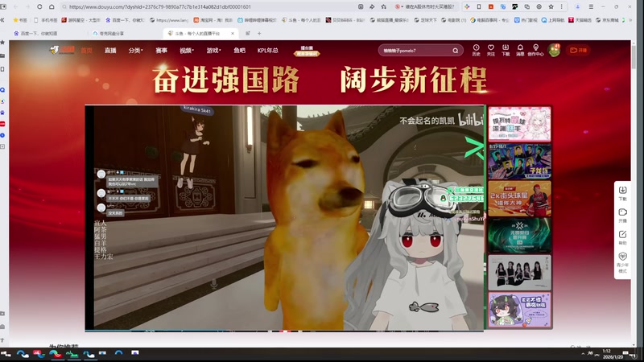
Task: Go to browser home page icon
Action: point(52,6)
